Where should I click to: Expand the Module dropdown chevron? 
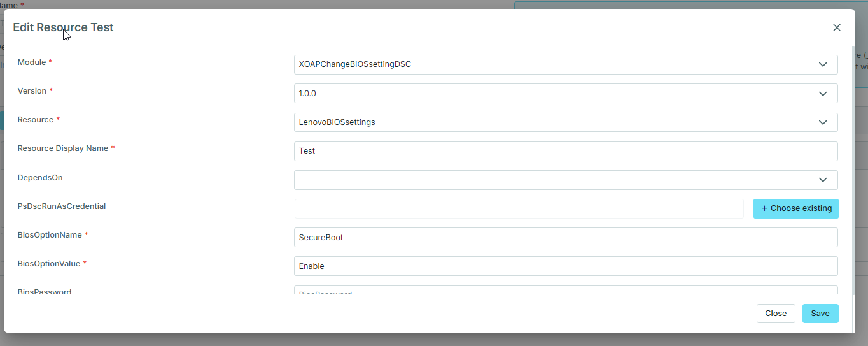pyautogui.click(x=823, y=64)
